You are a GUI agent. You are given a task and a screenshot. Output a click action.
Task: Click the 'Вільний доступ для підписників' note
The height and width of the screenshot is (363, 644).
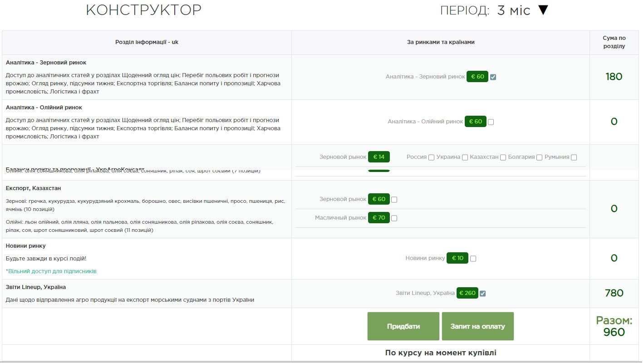pyautogui.click(x=51, y=271)
